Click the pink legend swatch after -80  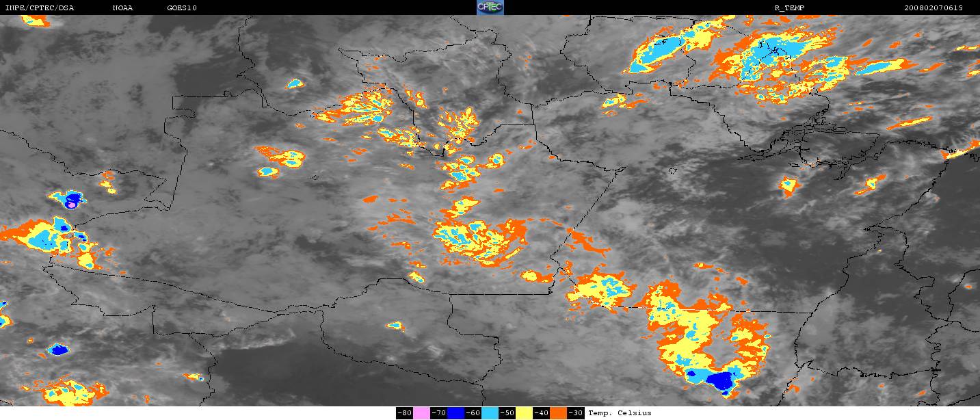[421, 413]
